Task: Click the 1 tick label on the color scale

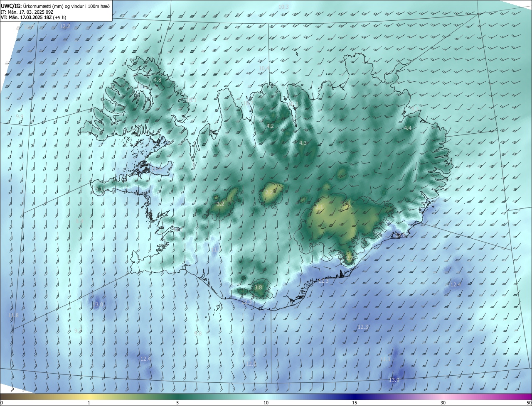Action: click(x=89, y=403)
